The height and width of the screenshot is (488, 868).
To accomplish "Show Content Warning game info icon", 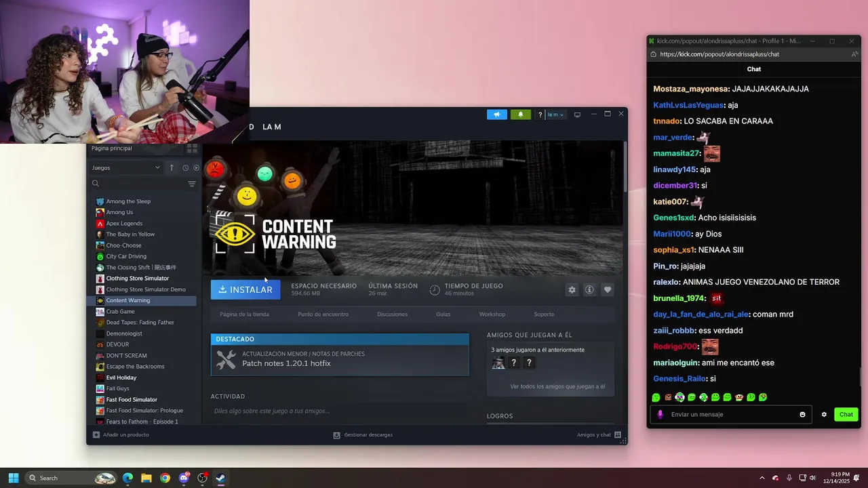I will point(589,289).
